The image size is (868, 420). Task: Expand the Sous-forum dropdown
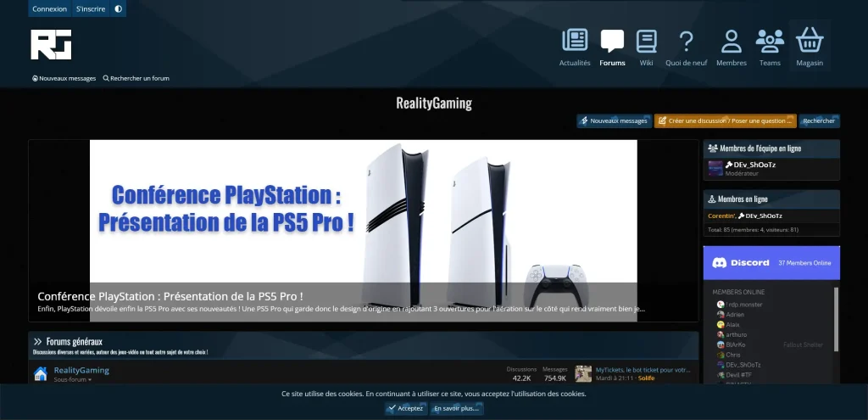point(73,379)
